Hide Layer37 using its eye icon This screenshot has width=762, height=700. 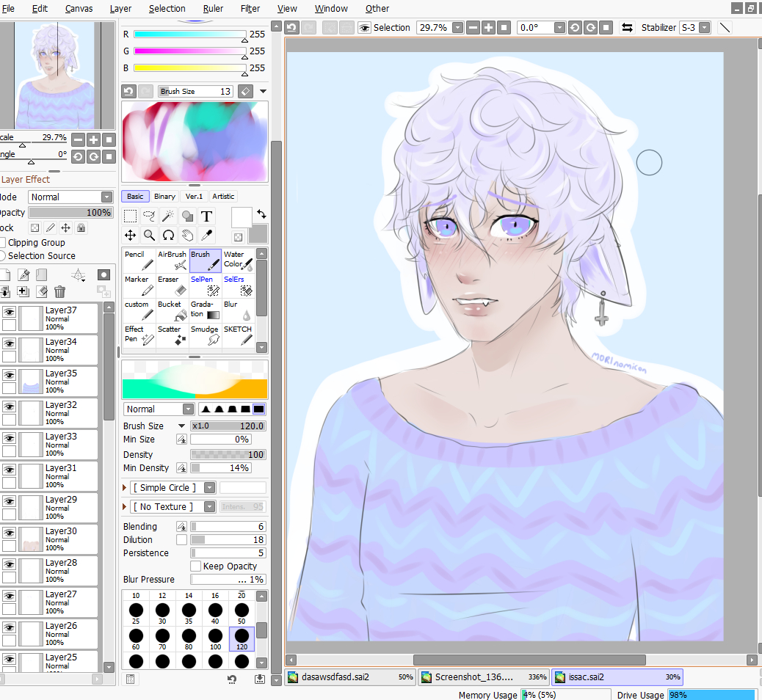[9, 312]
